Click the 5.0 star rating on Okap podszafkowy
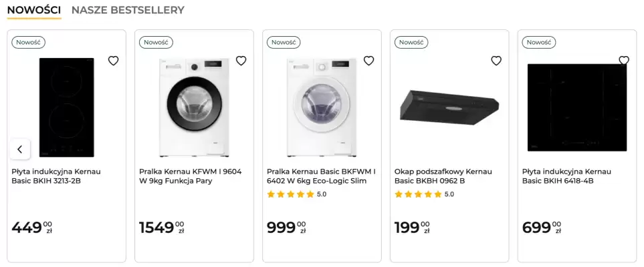 (424, 194)
